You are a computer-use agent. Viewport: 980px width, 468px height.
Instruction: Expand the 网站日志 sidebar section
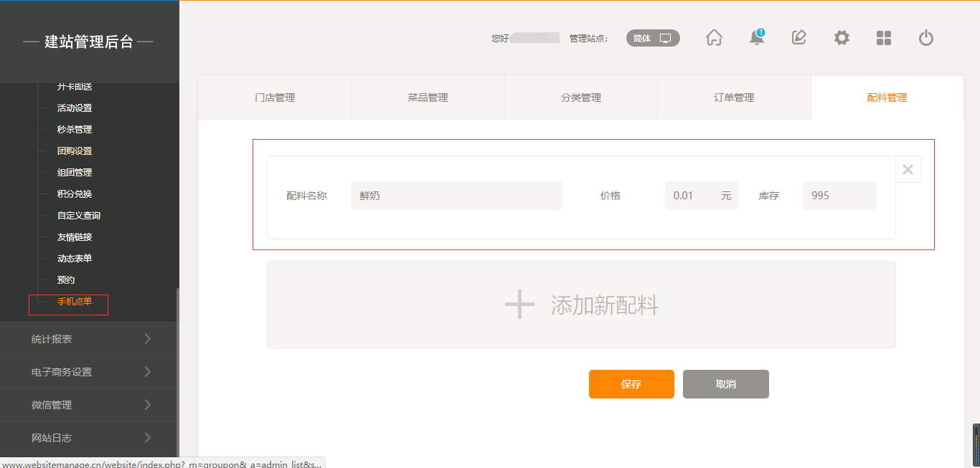point(89,438)
